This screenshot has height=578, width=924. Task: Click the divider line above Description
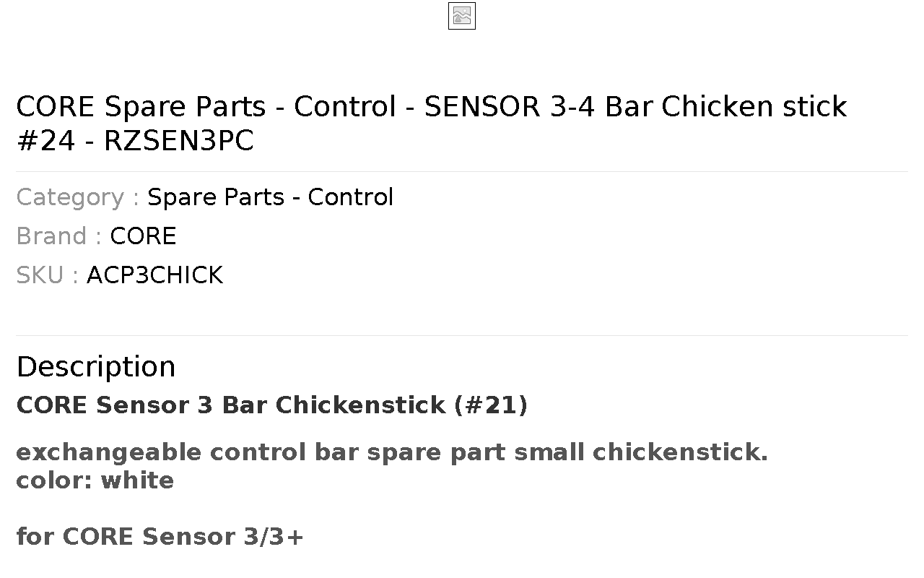tap(462, 335)
